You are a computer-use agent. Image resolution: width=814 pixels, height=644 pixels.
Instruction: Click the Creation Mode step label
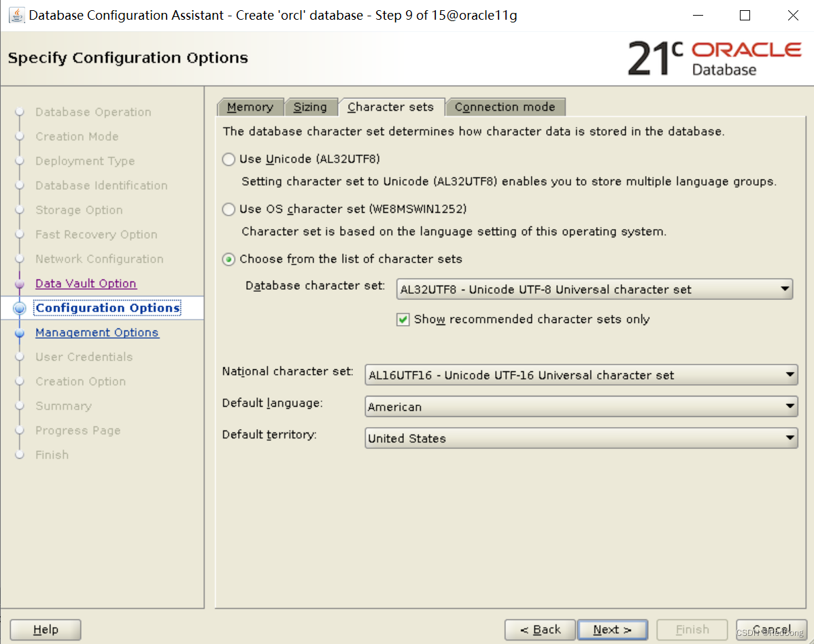[x=77, y=137]
